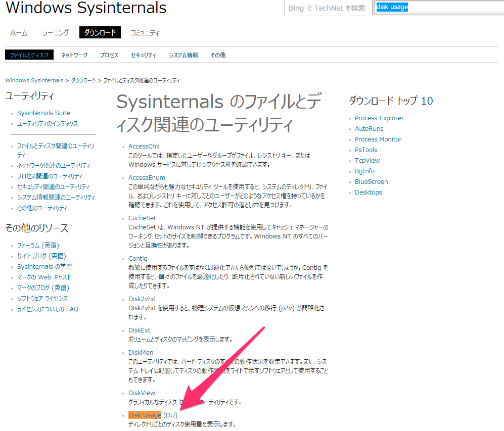Open ネットワーク関連のユーティリティ link

(x=54, y=165)
